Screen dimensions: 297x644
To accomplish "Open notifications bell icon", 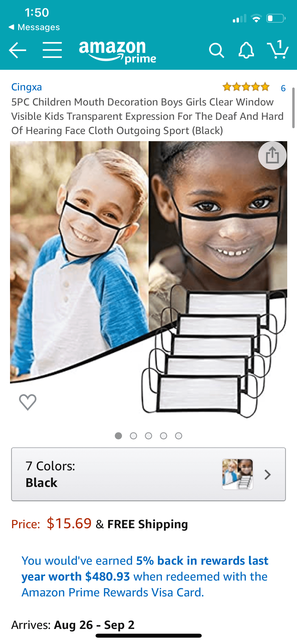I will click(x=246, y=50).
